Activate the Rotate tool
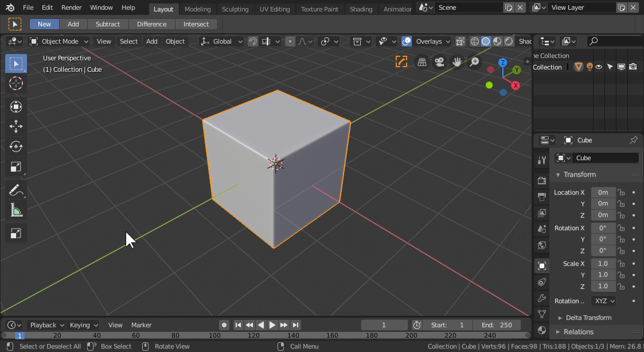644x352 pixels. coord(16,146)
